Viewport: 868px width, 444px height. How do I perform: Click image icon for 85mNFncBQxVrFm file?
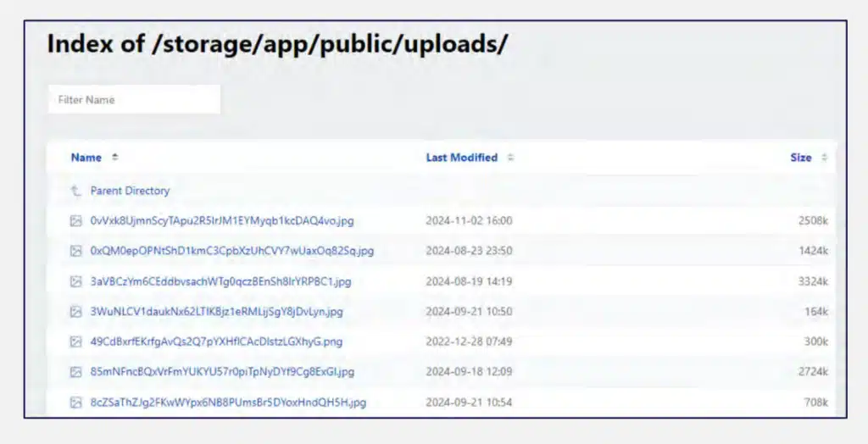75,372
